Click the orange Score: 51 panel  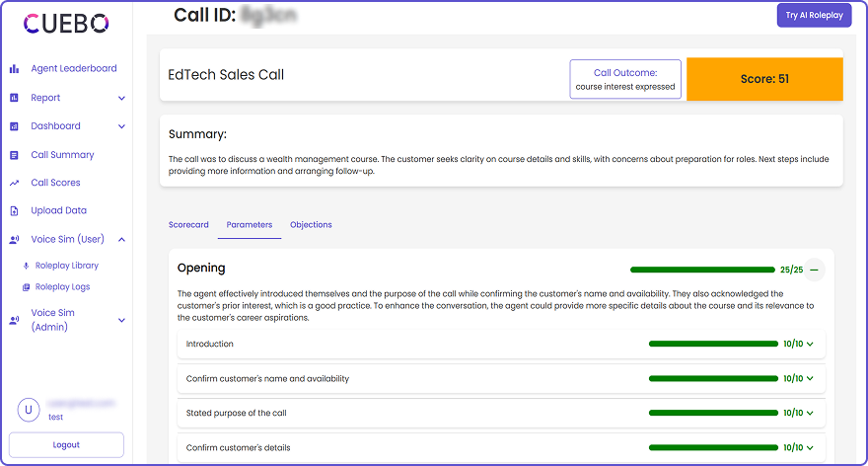click(764, 79)
